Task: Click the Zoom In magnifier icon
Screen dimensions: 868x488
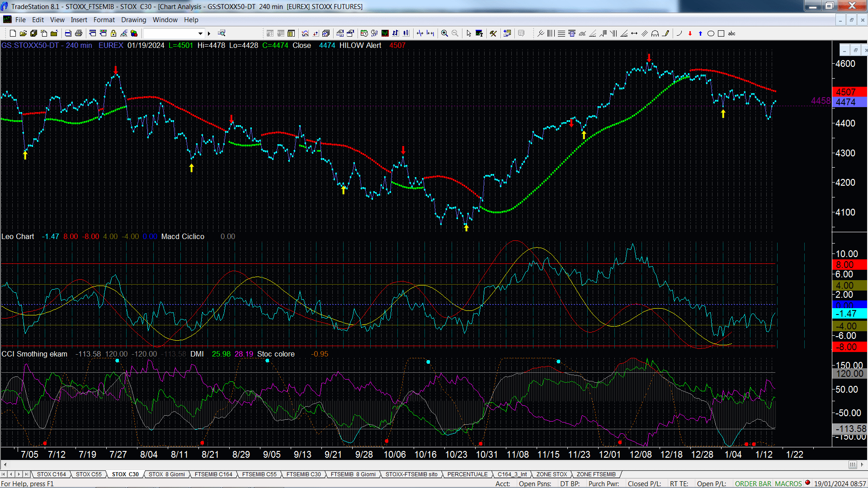Action: click(x=444, y=33)
